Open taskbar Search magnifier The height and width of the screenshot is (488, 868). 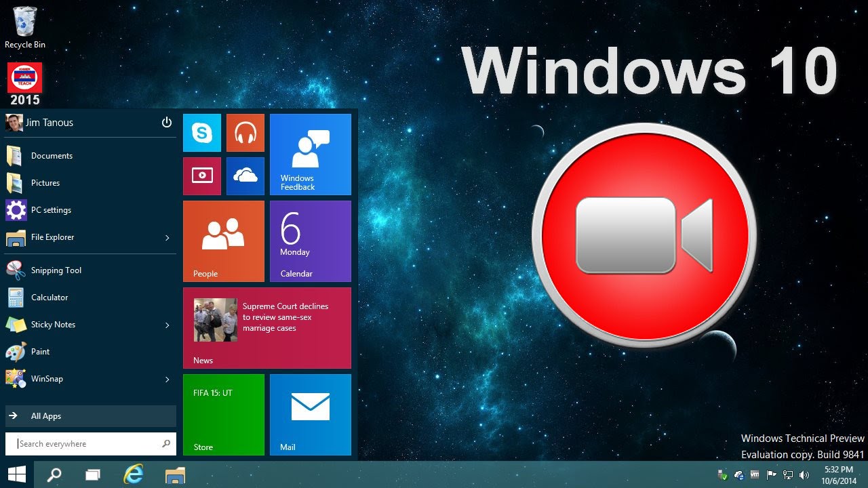pyautogui.click(x=54, y=474)
